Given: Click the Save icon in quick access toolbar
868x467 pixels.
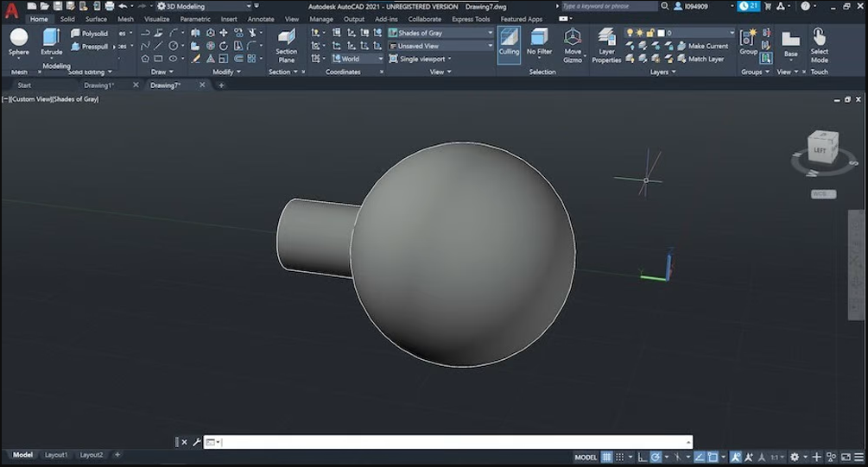Looking at the screenshot, I should (x=58, y=6).
